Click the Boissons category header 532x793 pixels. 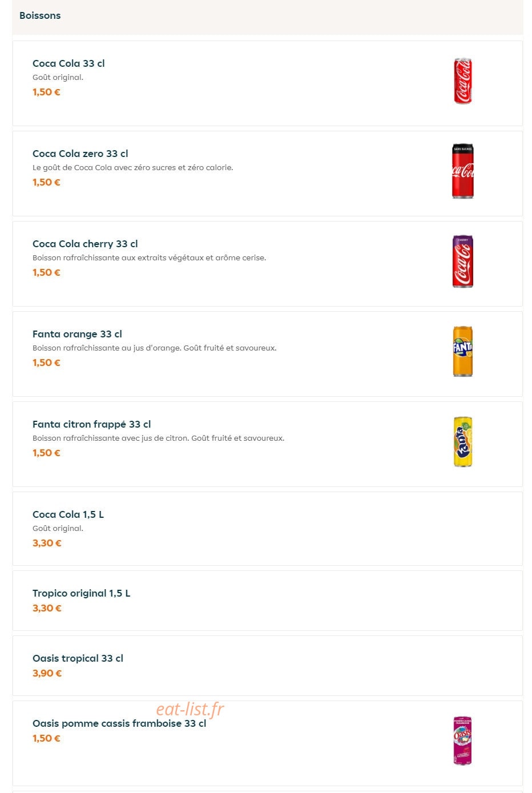(40, 15)
